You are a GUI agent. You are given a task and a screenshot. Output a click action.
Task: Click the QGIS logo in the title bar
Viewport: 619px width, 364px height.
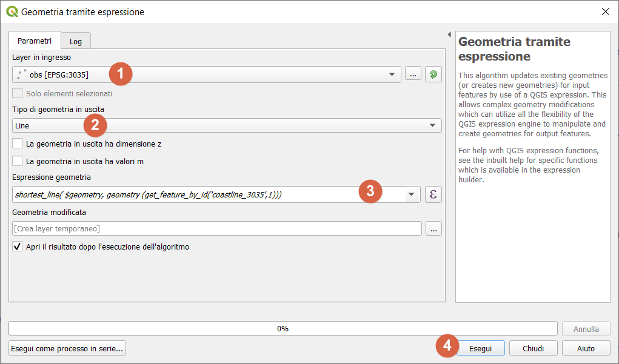point(12,12)
